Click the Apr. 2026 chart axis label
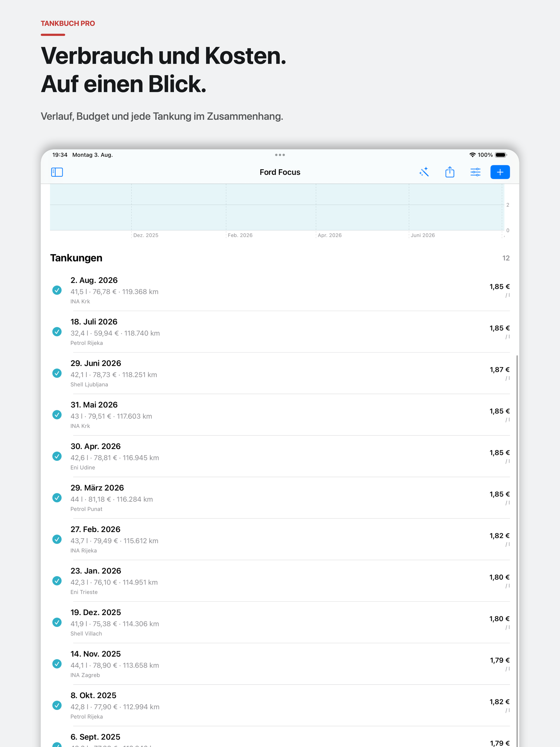This screenshot has width=560, height=747. 330,235
